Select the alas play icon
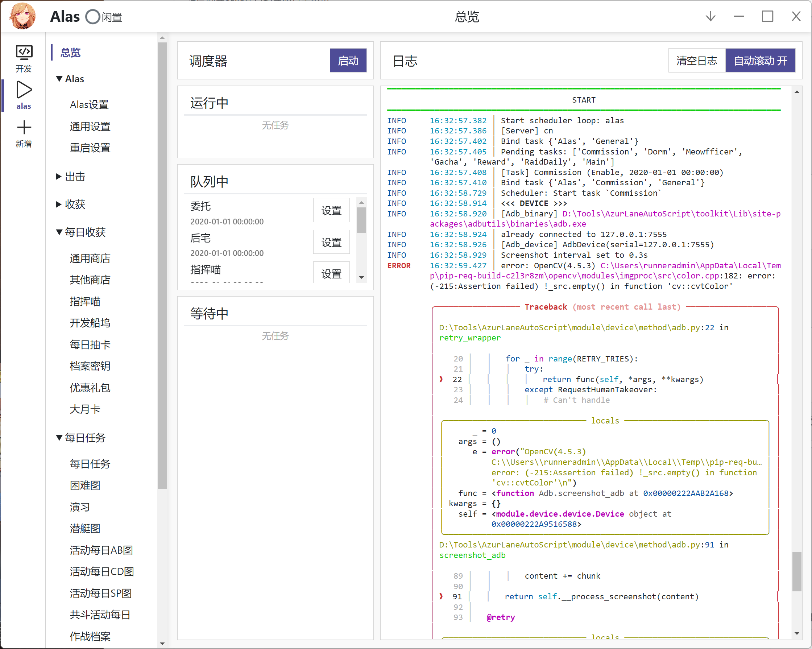 (x=24, y=90)
